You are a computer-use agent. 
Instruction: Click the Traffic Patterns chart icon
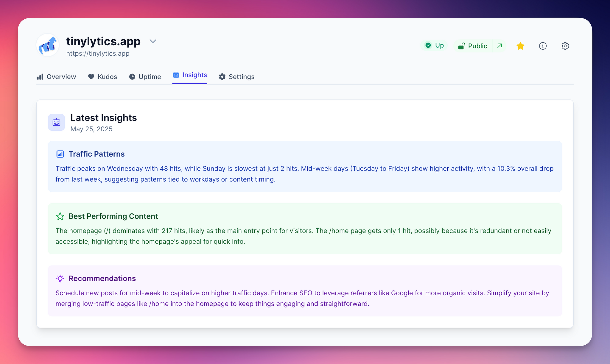click(60, 154)
